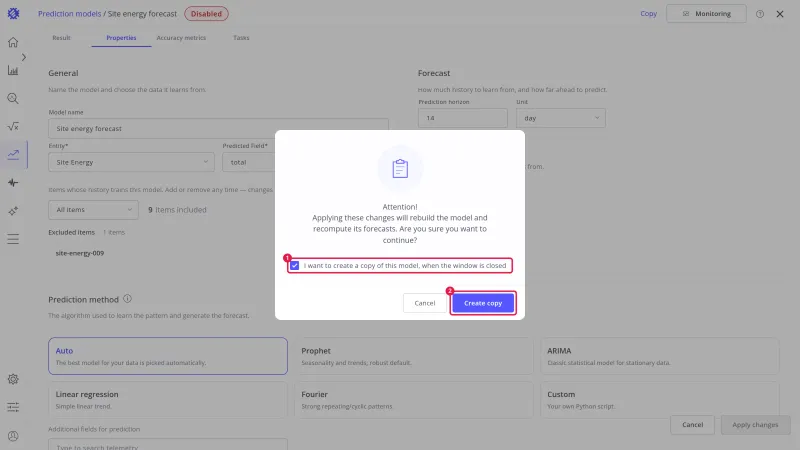Image resolution: width=800 pixels, height=450 pixels.
Task: Expand the sidebar with chevron arrow
Action: coord(23,57)
